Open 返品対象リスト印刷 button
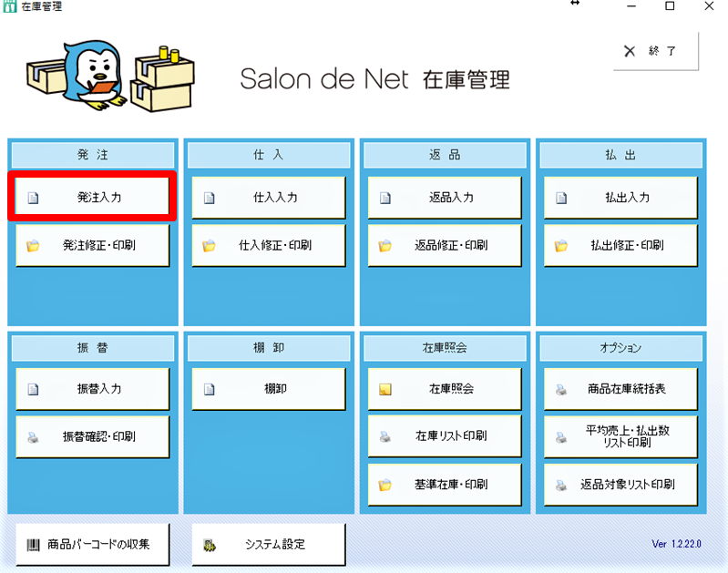The height and width of the screenshot is (573, 728). pos(620,485)
